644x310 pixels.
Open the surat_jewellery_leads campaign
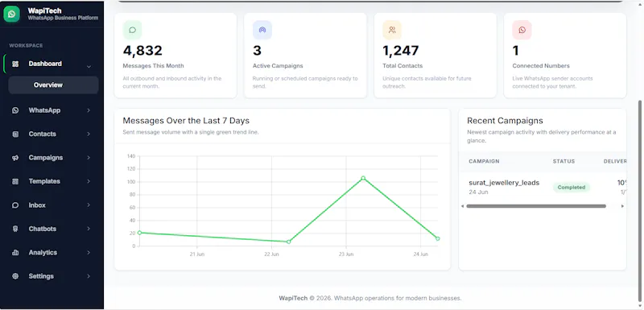pos(504,183)
